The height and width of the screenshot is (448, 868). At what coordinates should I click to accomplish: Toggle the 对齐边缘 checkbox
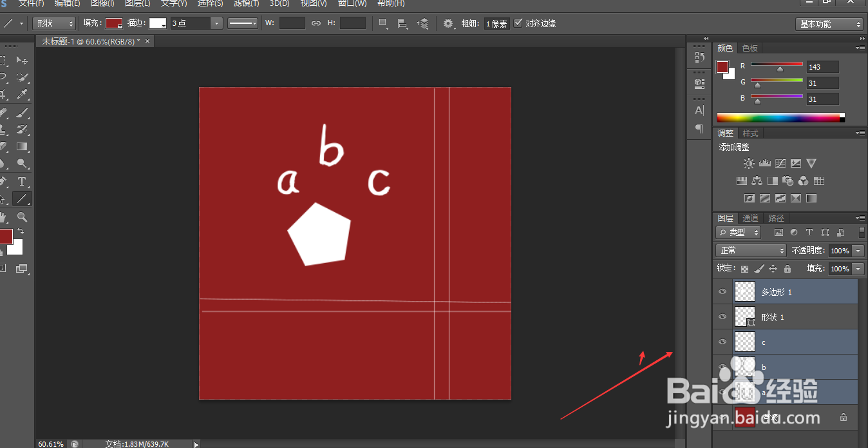(519, 23)
